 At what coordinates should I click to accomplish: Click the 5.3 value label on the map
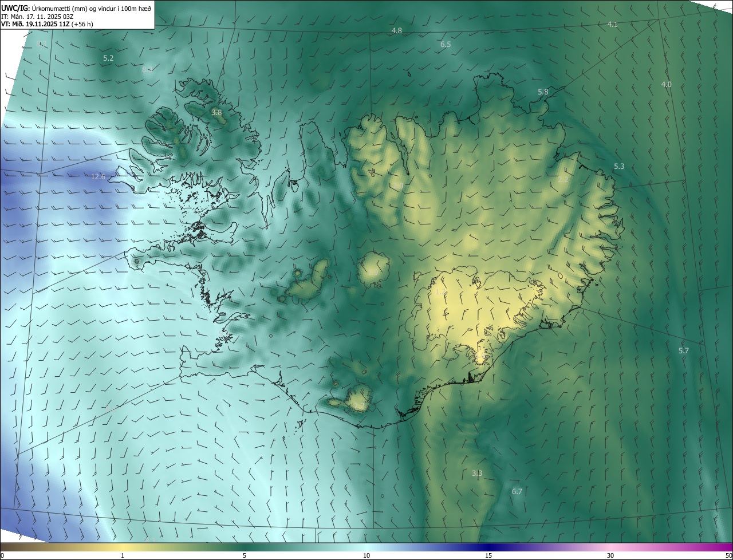click(619, 166)
